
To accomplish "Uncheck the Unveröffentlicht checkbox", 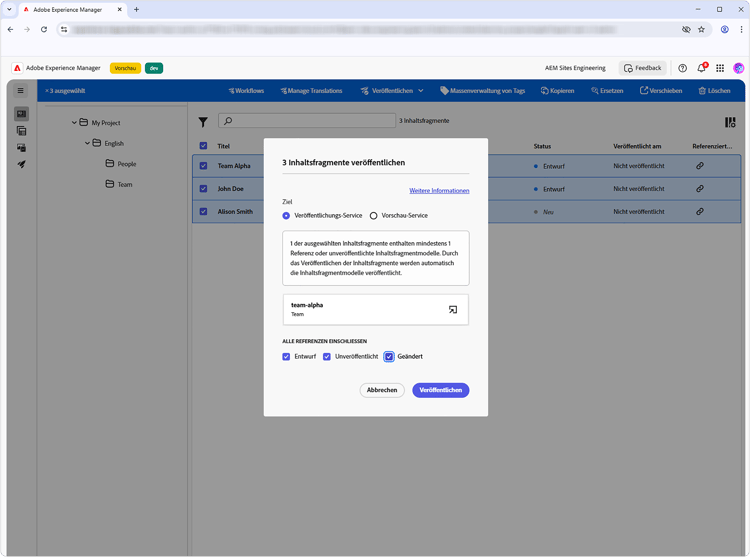I will (x=327, y=357).
